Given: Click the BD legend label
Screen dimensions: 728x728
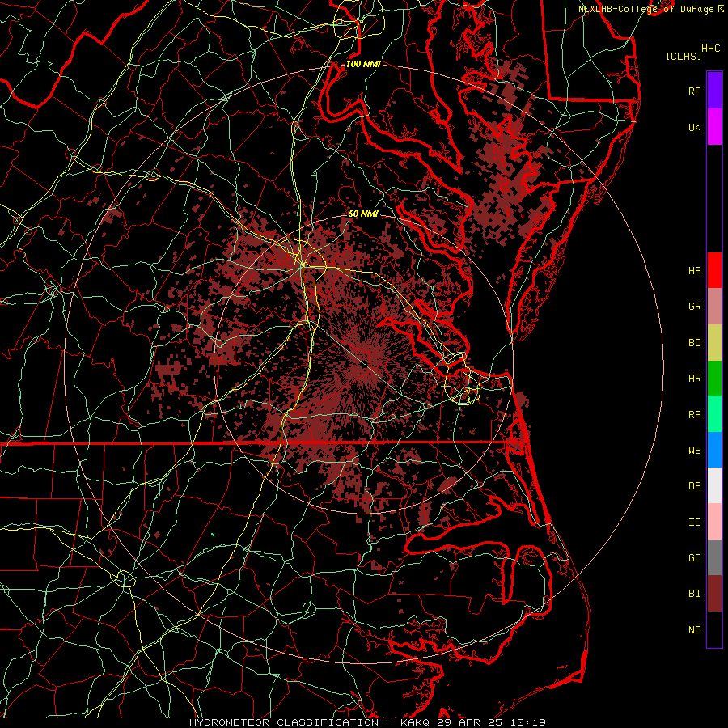Looking at the screenshot, I should [694, 343].
